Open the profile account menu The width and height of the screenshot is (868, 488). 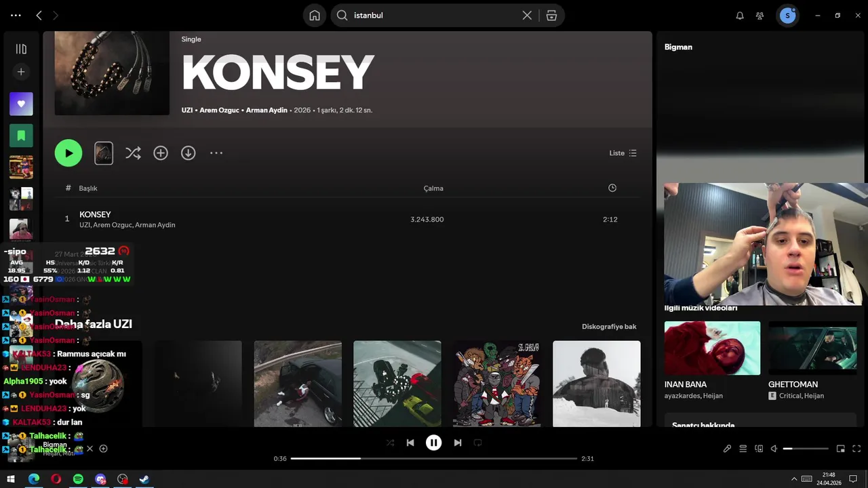[787, 16]
